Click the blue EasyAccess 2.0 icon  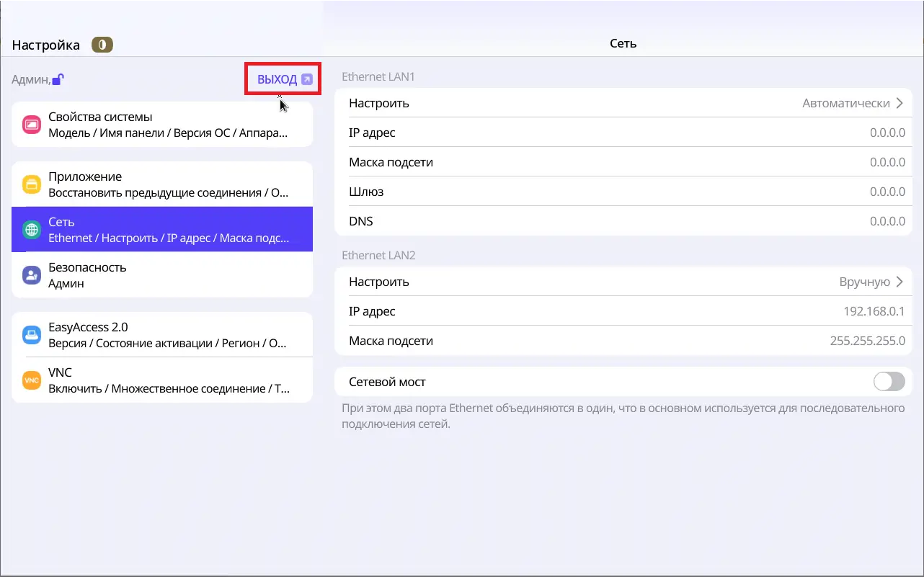pyautogui.click(x=31, y=335)
